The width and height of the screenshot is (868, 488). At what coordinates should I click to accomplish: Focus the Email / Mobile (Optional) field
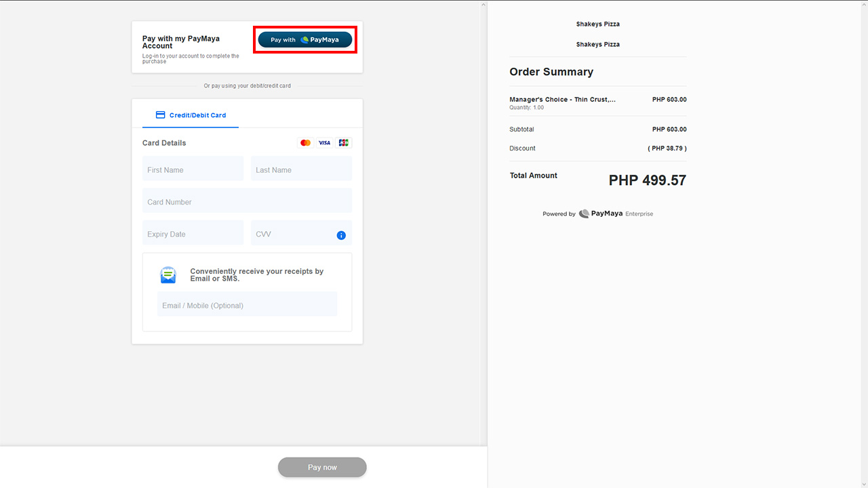point(247,304)
